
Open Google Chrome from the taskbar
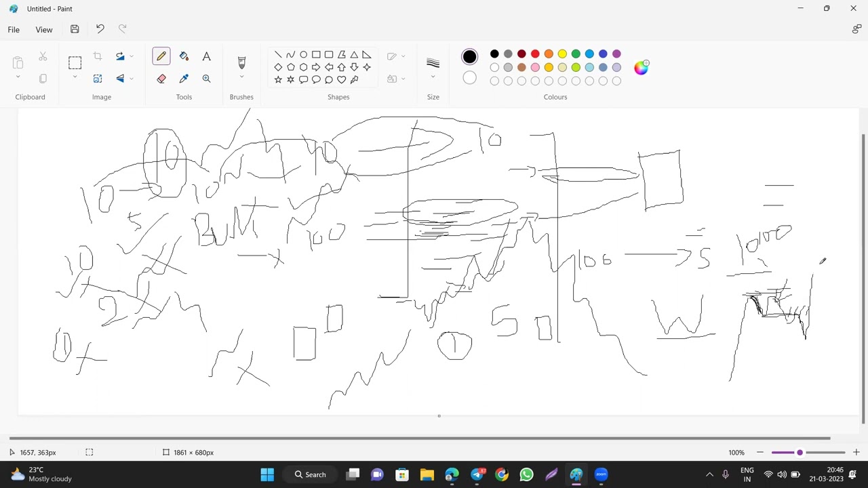click(502, 474)
